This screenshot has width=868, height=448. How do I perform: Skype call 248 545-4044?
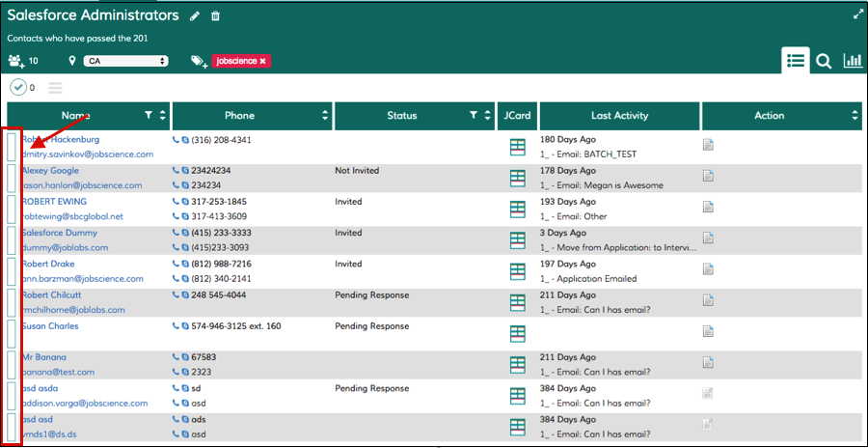(x=185, y=295)
